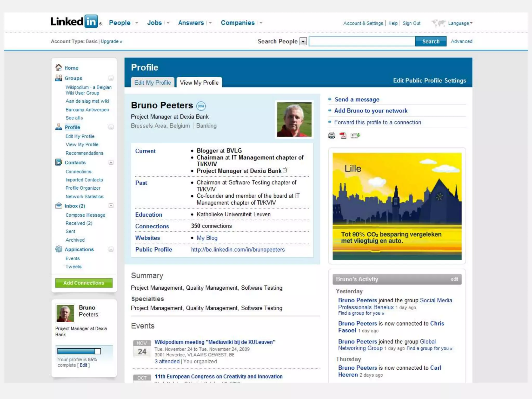Open the My Blog website link
532x399 pixels.
[207, 238]
